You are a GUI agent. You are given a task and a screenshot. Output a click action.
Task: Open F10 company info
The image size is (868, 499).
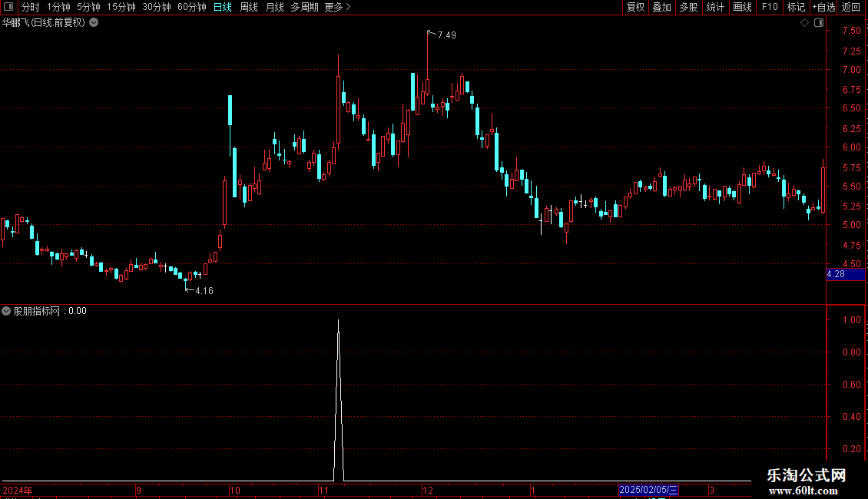770,7
